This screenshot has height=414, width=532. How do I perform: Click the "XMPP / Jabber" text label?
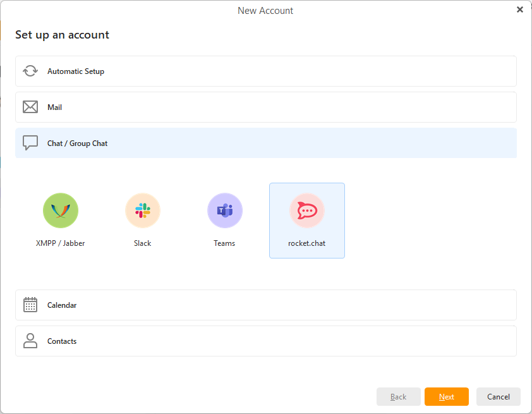(x=61, y=243)
